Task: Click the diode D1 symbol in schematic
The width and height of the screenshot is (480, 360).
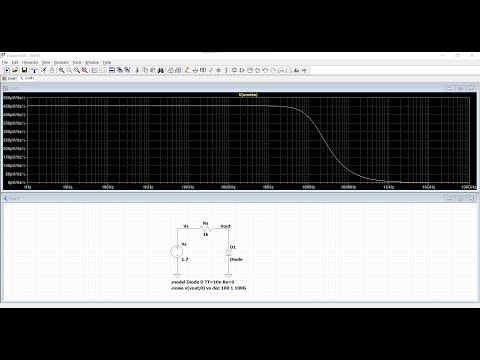Action: click(x=228, y=253)
